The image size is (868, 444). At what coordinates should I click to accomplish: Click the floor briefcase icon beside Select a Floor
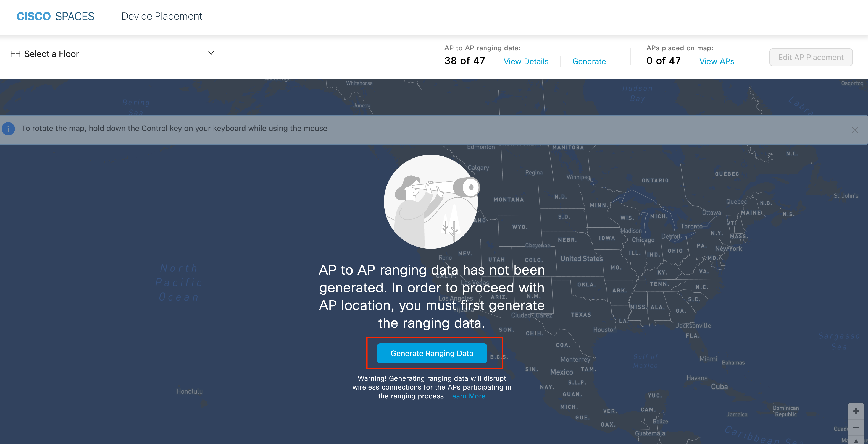pos(15,54)
